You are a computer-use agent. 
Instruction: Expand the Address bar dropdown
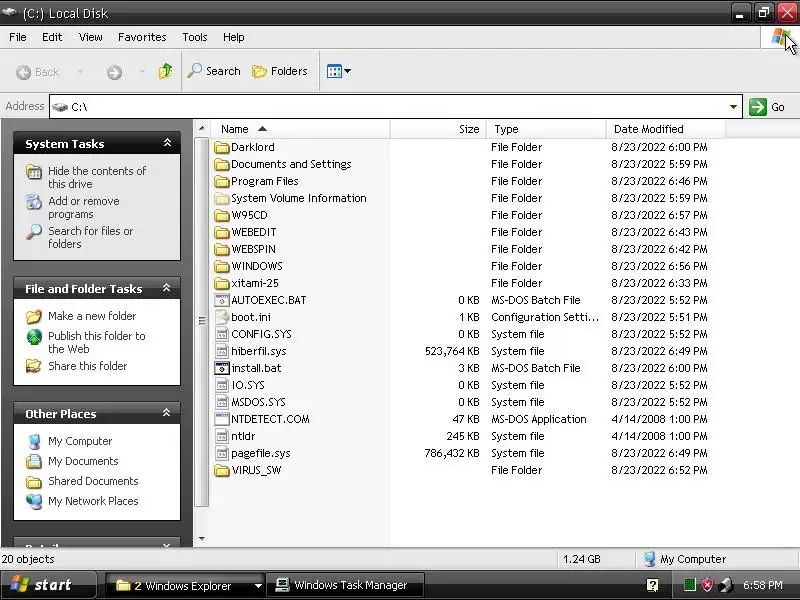click(733, 107)
